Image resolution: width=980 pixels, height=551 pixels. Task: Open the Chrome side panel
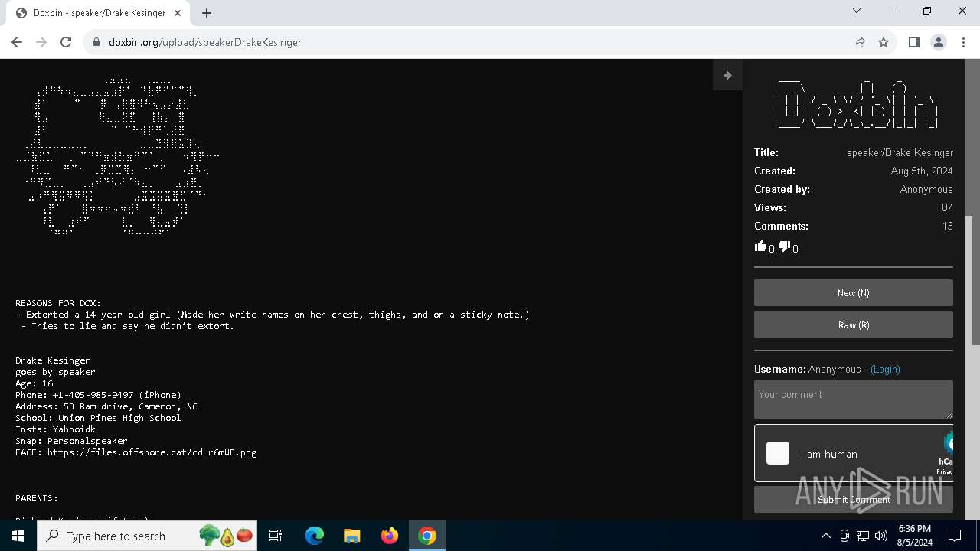coord(913,42)
